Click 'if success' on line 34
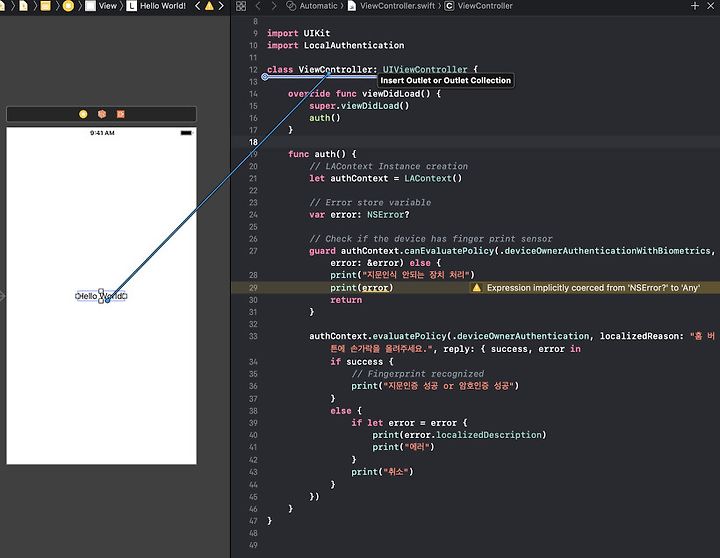 pyautogui.click(x=362, y=362)
